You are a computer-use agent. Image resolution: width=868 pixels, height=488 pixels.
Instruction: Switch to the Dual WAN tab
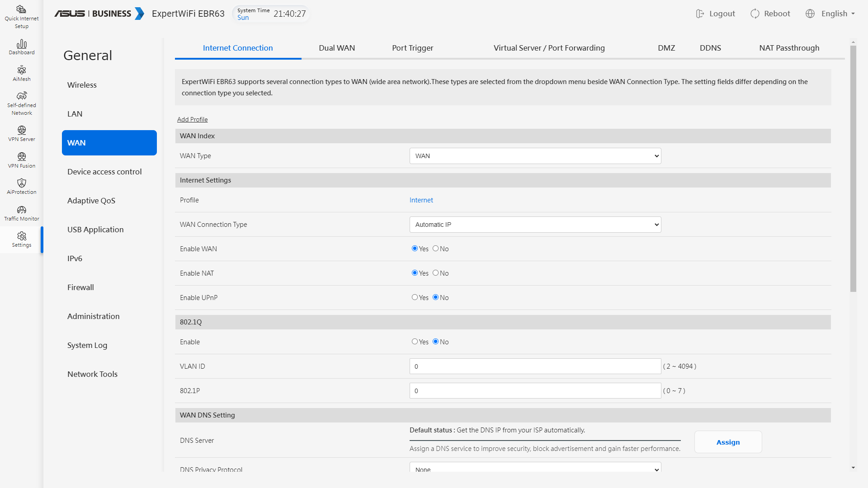tap(336, 48)
